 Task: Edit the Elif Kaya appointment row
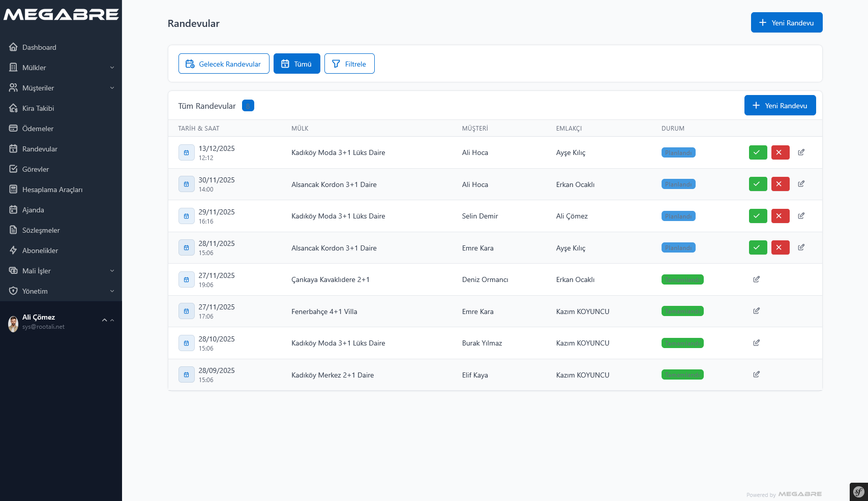[756, 374]
